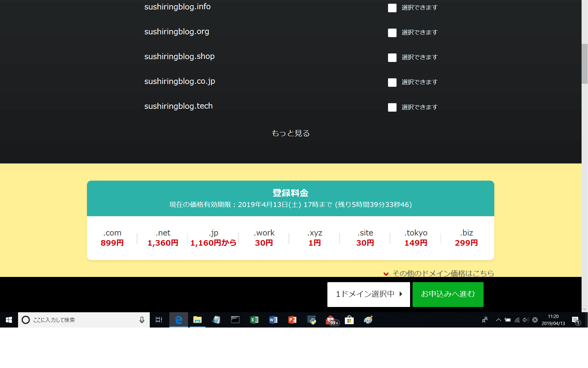Screen dimensions: 588x368
Task: Click the microphone icon in search box
Action: 142,320
